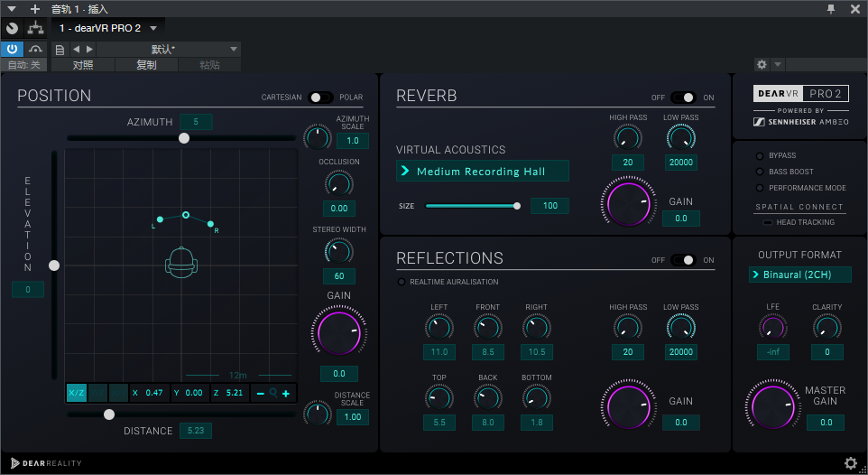Click the knob editor icon below title bar
The image size is (868, 475).
pos(12,28)
